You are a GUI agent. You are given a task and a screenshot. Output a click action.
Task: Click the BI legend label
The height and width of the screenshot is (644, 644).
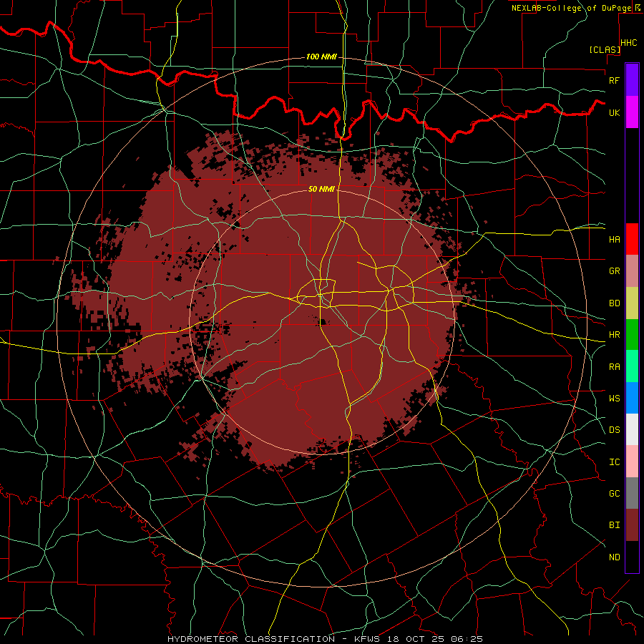pyautogui.click(x=614, y=525)
